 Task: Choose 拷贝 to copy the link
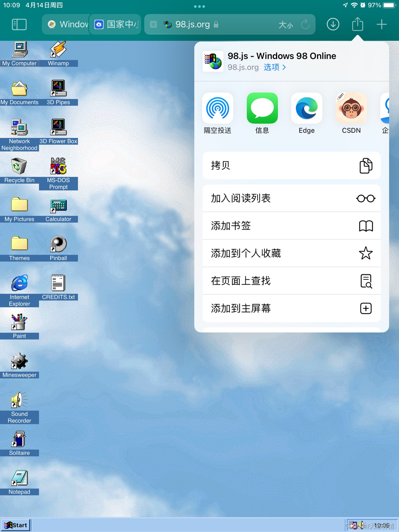(x=291, y=165)
